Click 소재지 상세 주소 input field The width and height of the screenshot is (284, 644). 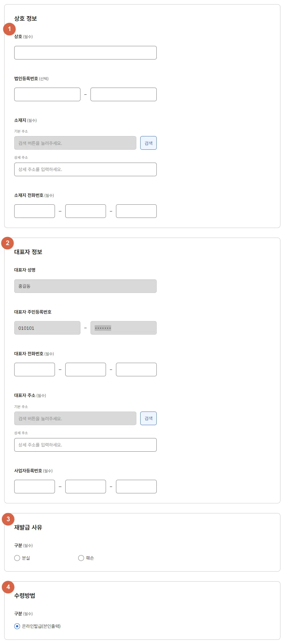coord(85,169)
